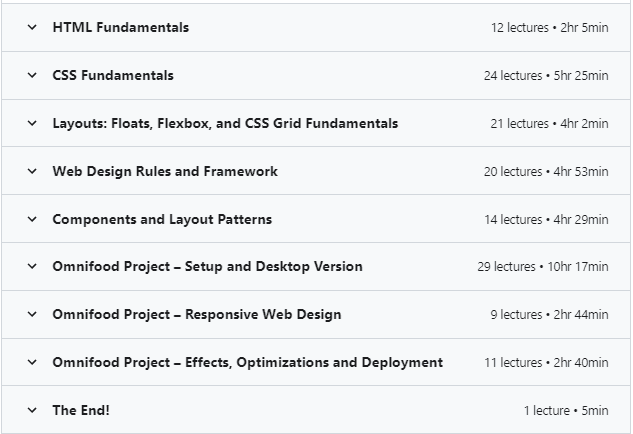Select the CSS Fundamentals section title

[x=113, y=76]
